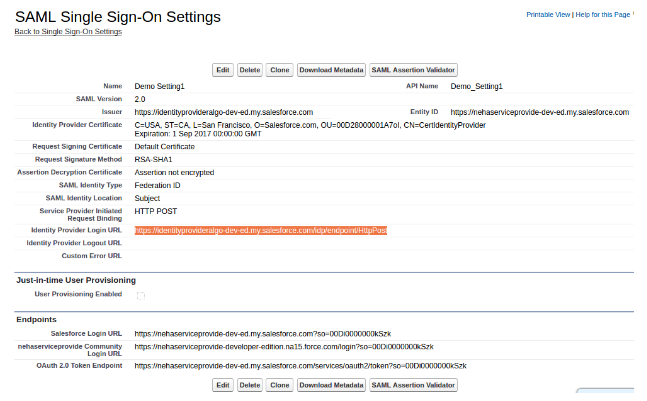Click the OAuth 2.0 Token Endpoint URL

point(300,366)
